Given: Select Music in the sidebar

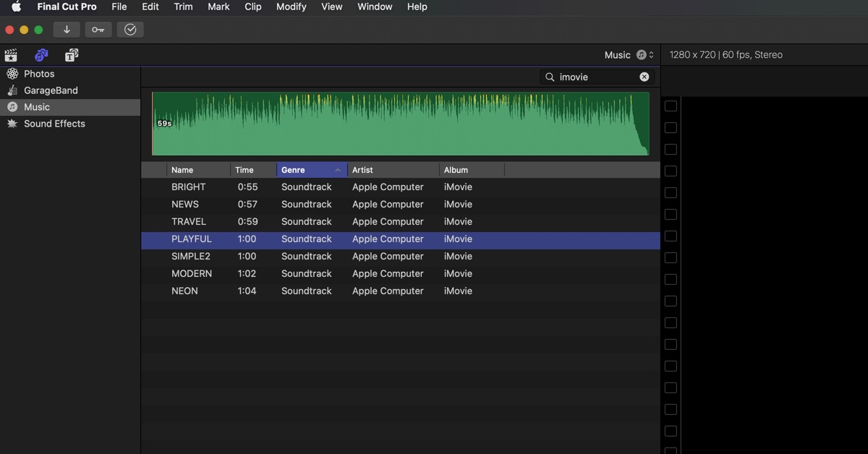Looking at the screenshot, I should point(70,107).
